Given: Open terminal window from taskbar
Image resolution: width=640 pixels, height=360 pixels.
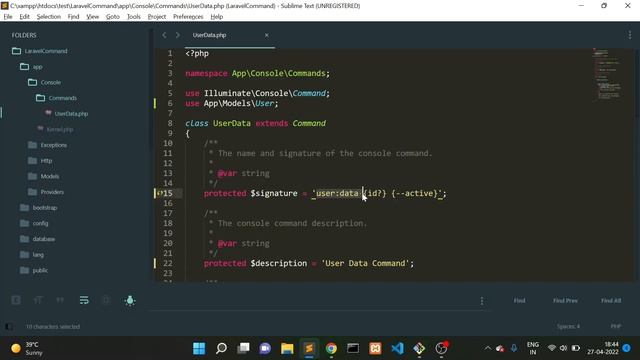Looking at the screenshot, I should [x=353, y=348].
